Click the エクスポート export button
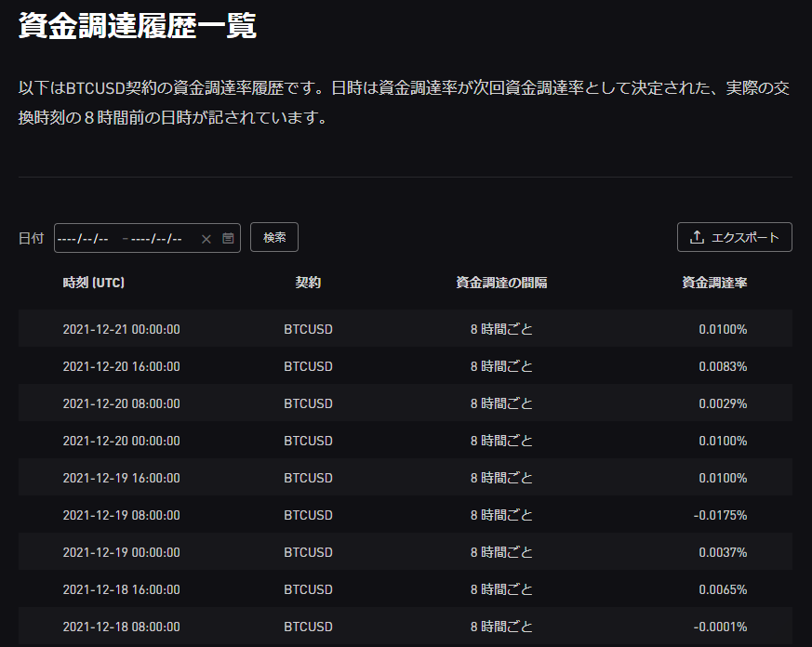 click(x=734, y=237)
